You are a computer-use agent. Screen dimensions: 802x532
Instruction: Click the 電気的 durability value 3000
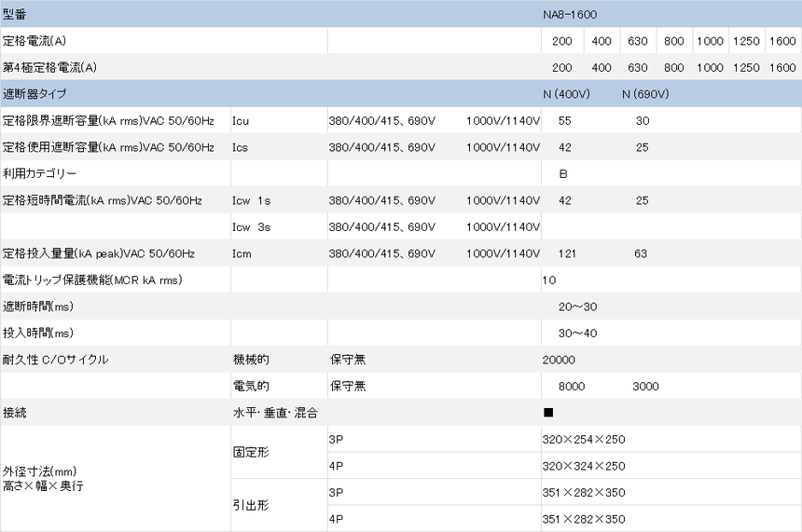(645, 386)
